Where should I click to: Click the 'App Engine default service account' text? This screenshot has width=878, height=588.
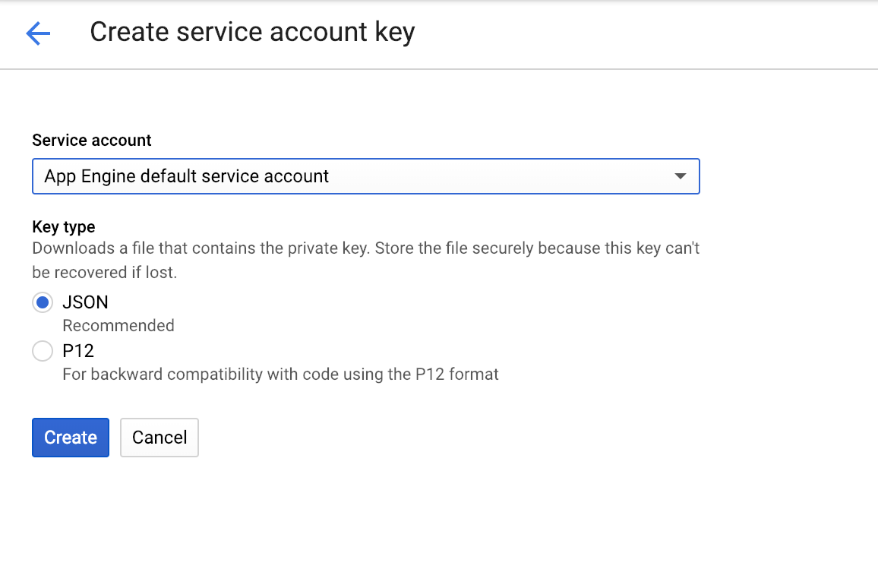(187, 176)
